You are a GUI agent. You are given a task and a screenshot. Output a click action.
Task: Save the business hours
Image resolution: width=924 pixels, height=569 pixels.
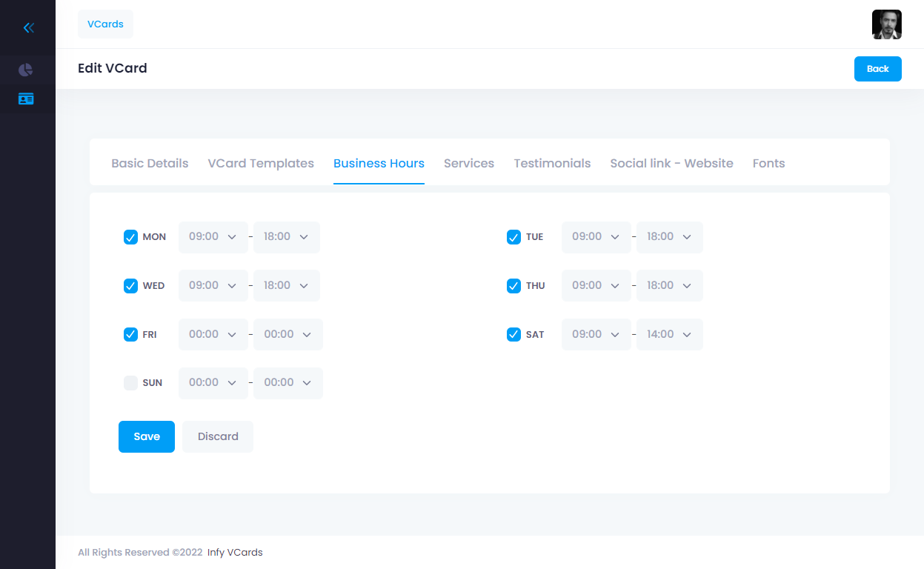tap(147, 436)
